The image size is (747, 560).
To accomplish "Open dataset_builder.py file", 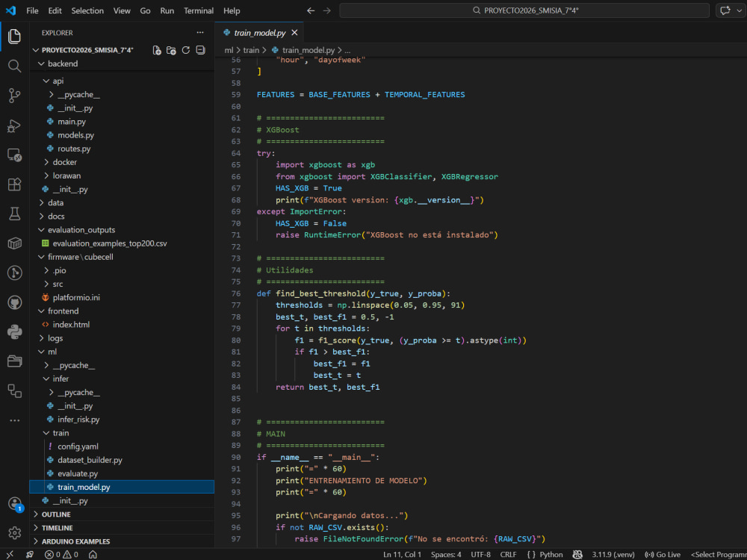I will [x=122, y=460].
